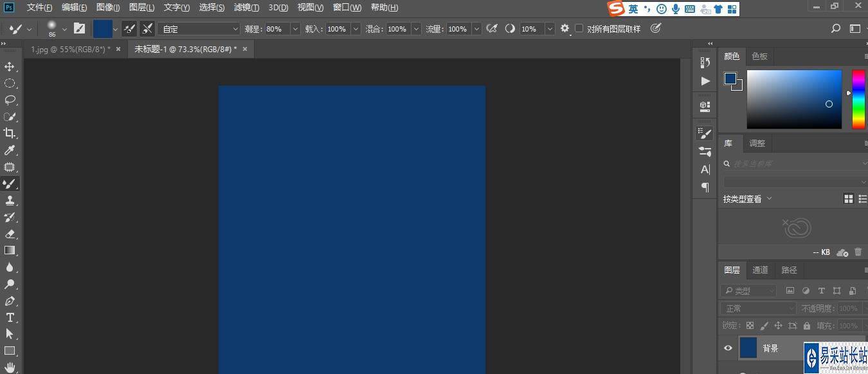The width and height of the screenshot is (868, 374).
Task: Open the 正常 blend mode dropdown
Action: (x=759, y=308)
